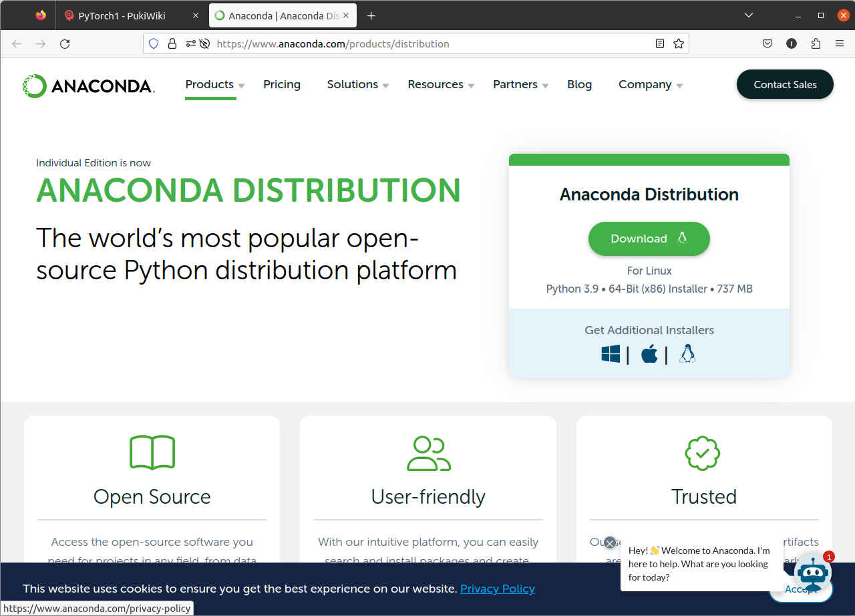Screen dimensions: 855x616
Task: Click the Firefox icon in the tab bar
Action: pos(41,15)
